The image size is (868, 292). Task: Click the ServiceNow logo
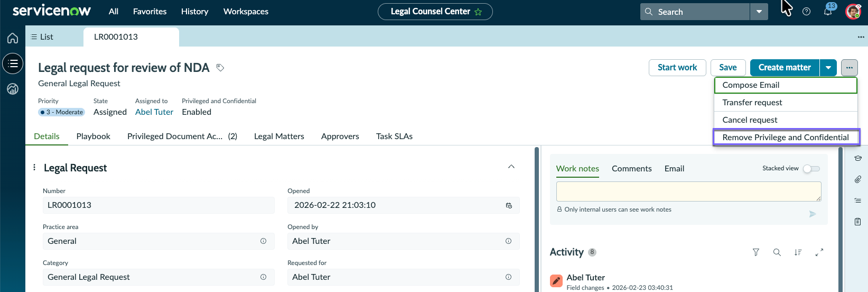52,11
